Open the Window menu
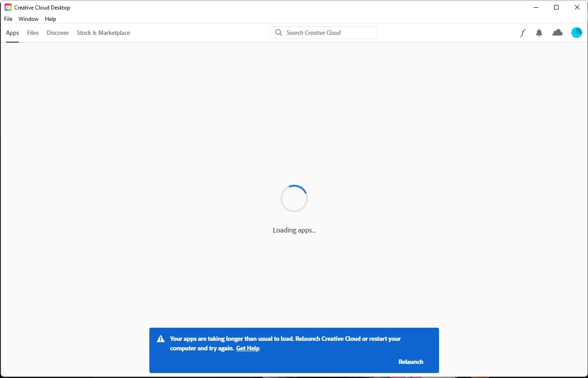This screenshot has height=378, width=588. click(x=29, y=19)
